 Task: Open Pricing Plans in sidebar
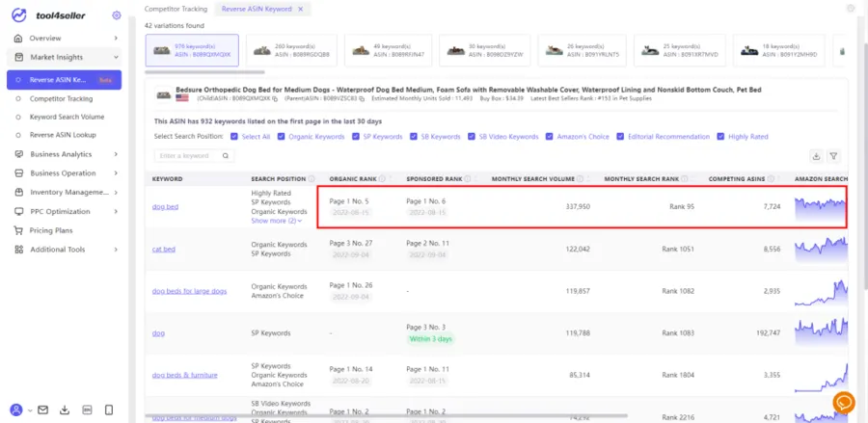(x=51, y=230)
